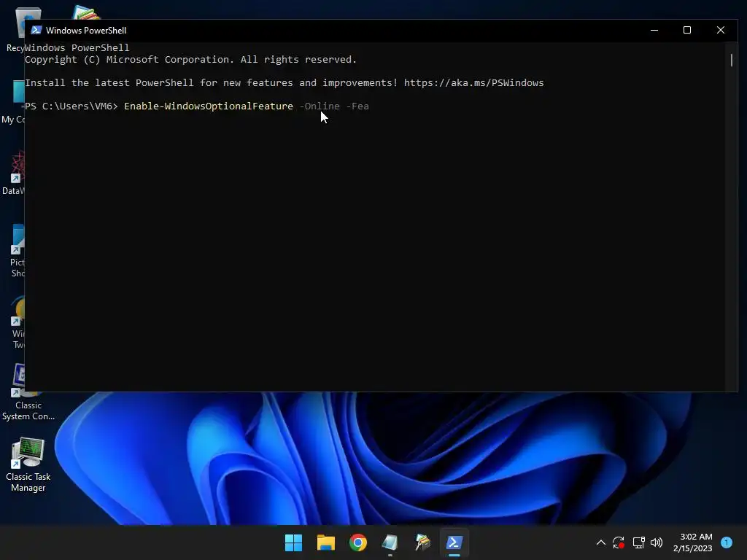The image size is (747, 560).
Task: Maximize the Windows PowerShell window
Action: pos(687,30)
